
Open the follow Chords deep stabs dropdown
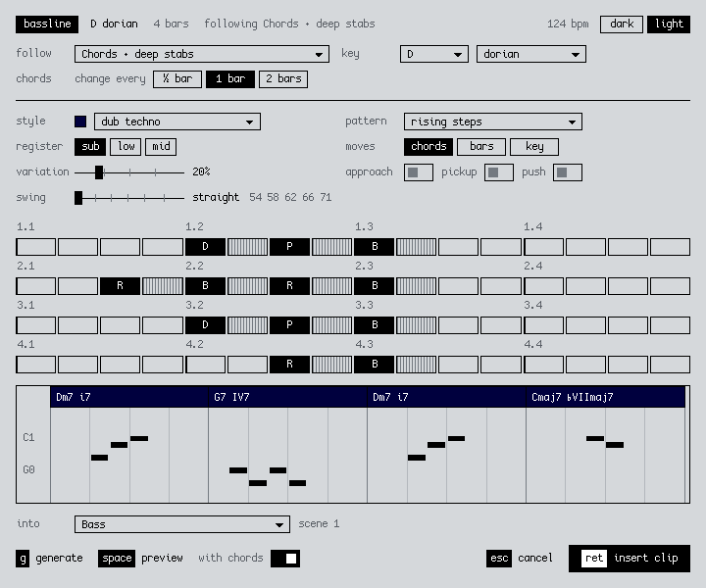202,54
